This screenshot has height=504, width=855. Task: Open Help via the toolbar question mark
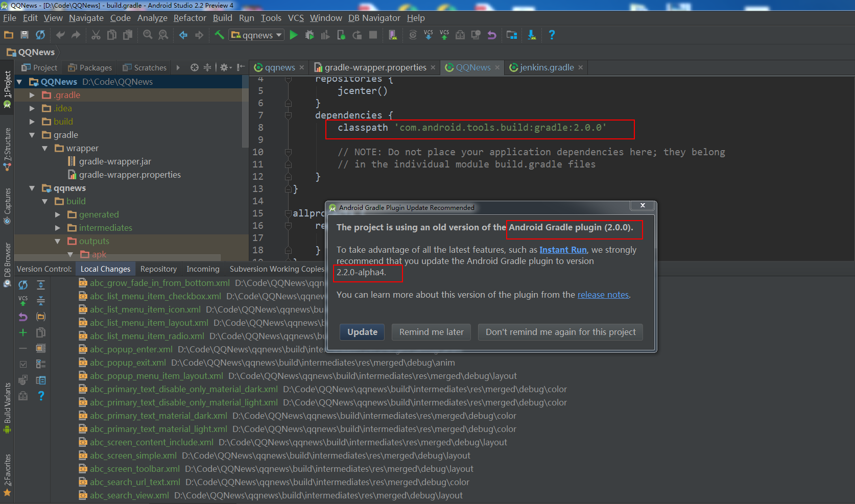tap(552, 35)
